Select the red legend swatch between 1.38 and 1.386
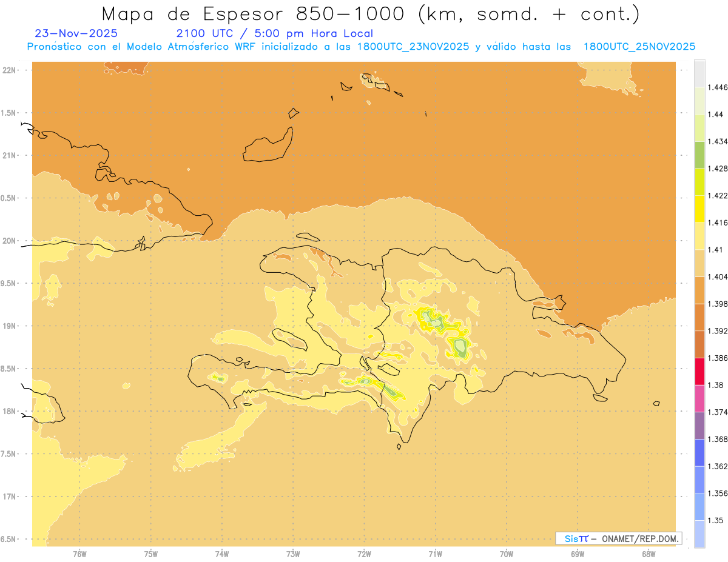 [x=699, y=371]
